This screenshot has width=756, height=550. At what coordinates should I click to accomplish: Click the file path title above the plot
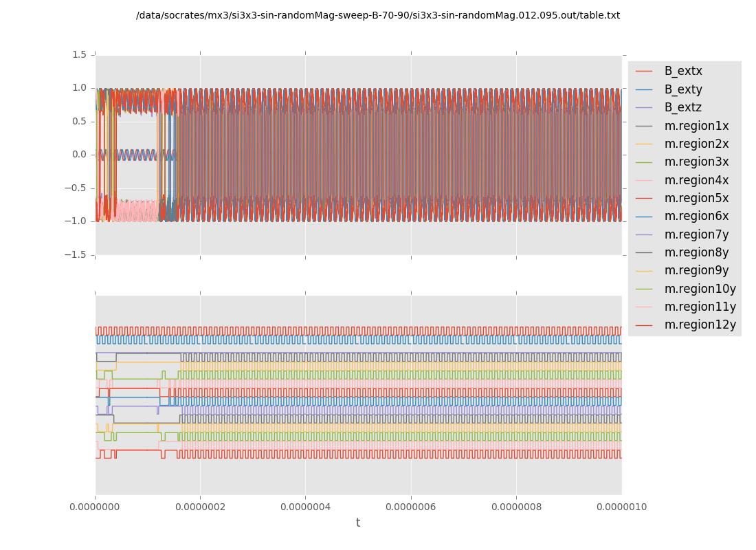point(378,15)
